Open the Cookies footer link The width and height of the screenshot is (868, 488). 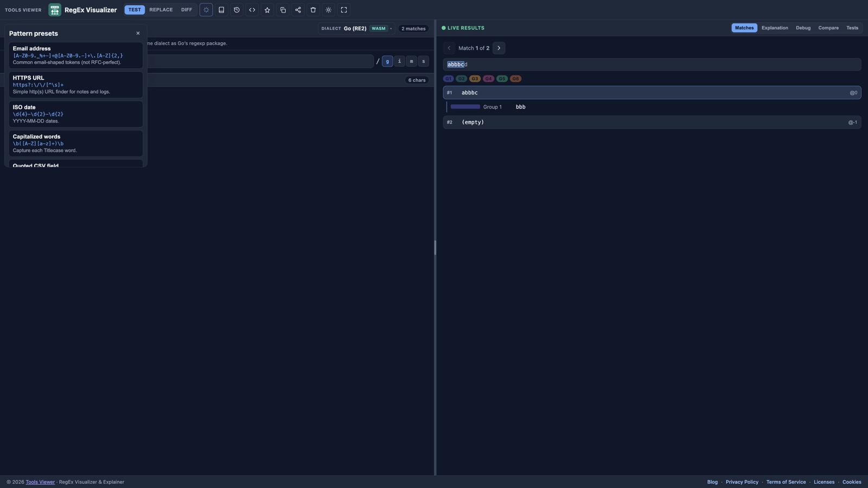click(x=852, y=482)
